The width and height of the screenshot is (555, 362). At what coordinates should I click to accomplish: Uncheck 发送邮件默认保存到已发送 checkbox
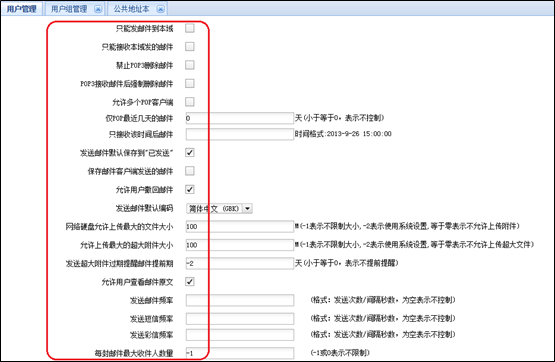(x=190, y=153)
